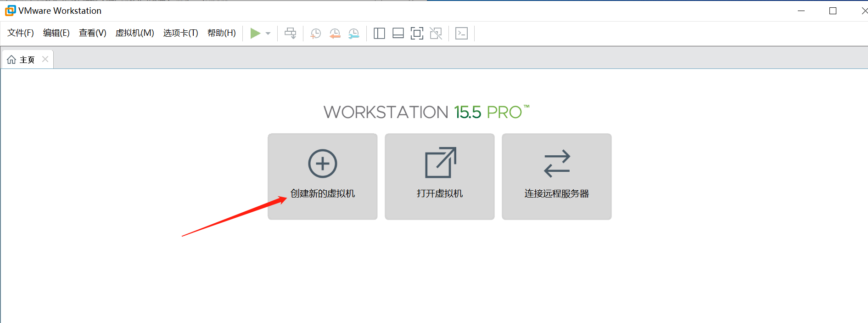Viewport: 868px width, 323px height.
Task: Click the console view icon
Action: [461, 33]
